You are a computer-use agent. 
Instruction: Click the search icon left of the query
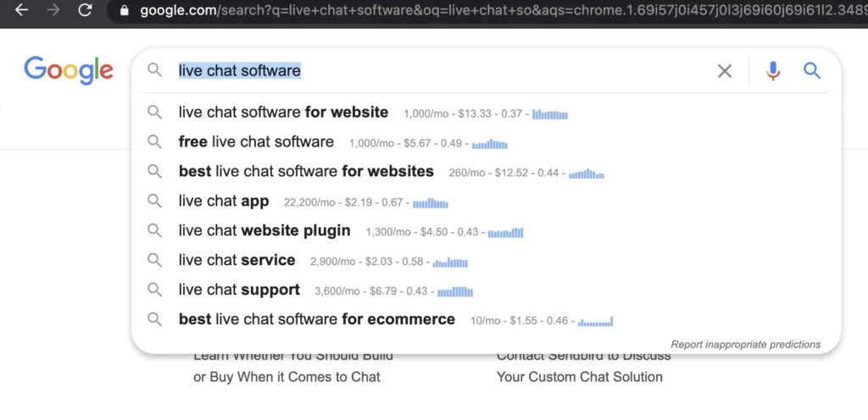(x=154, y=70)
